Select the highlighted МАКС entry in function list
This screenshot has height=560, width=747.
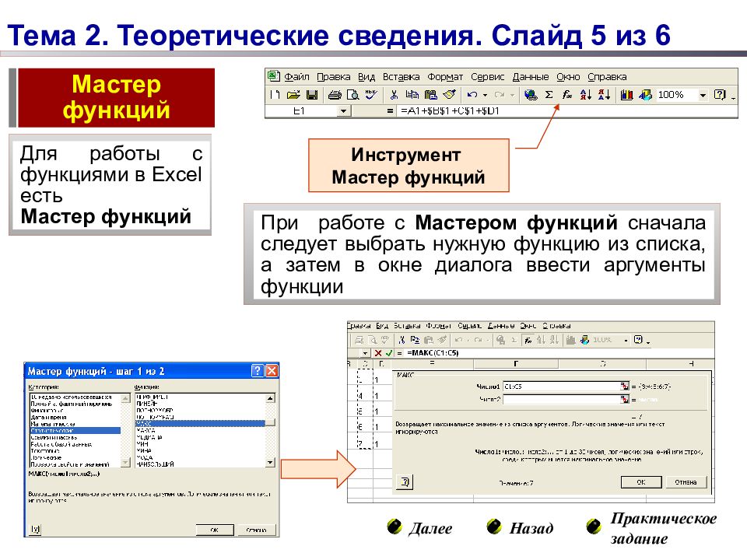click(x=200, y=423)
